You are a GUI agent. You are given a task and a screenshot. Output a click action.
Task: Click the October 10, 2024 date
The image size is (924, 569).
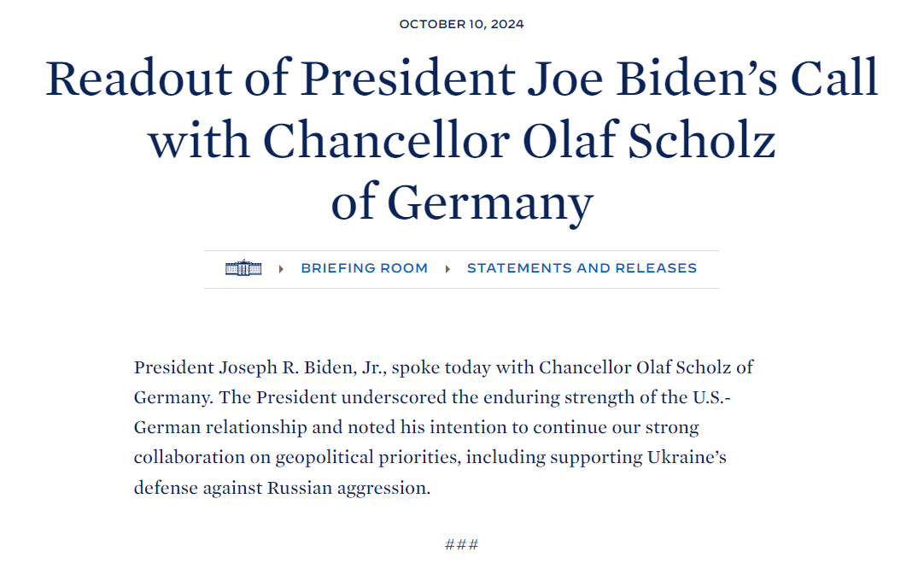[x=461, y=24]
